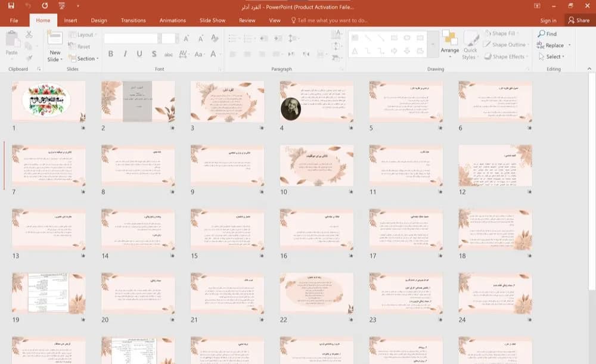The width and height of the screenshot is (596, 364).
Task: Click the Shape Fill paint bucket
Action: (488, 33)
